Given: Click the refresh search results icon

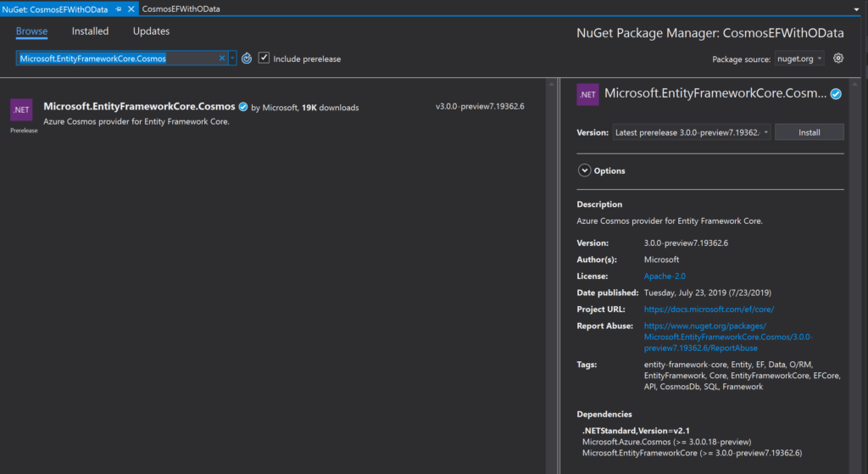Looking at the screenshot, I should tap(247, 59).
